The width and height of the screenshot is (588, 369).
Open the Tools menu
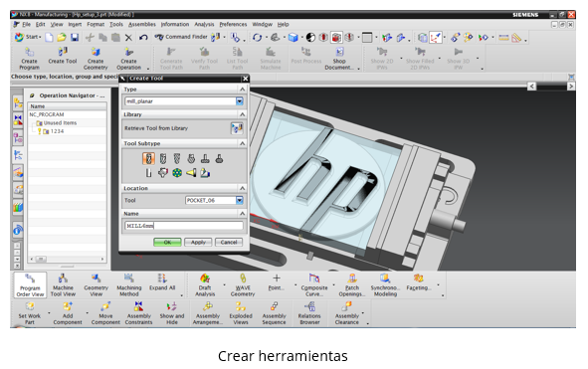[116, 25]
